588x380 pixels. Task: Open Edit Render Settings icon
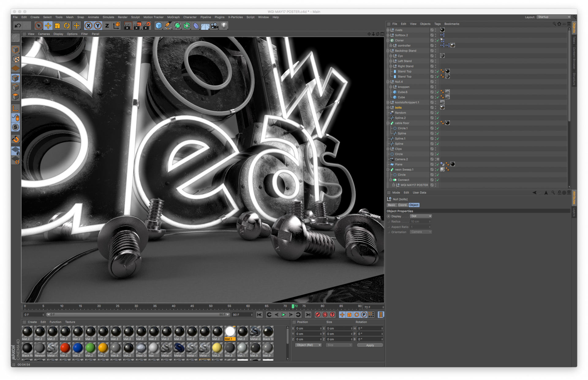coord(147,26)
